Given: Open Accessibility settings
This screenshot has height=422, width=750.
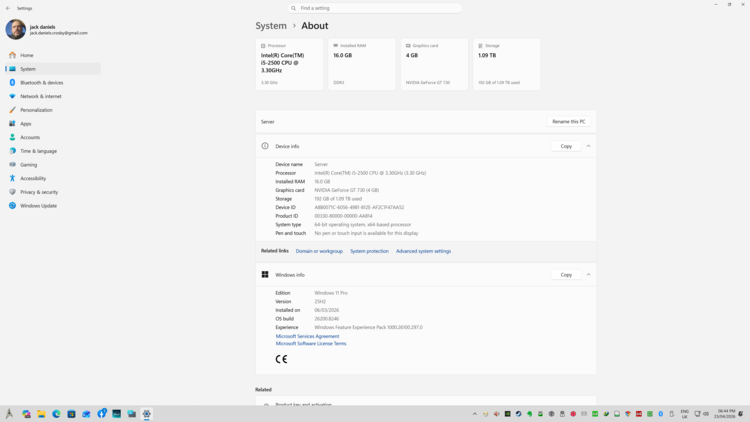Looking at the screenshot, I should point(33,178).
